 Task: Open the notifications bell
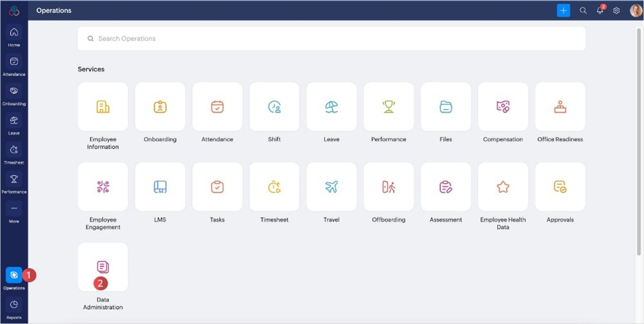pos(600,11)
